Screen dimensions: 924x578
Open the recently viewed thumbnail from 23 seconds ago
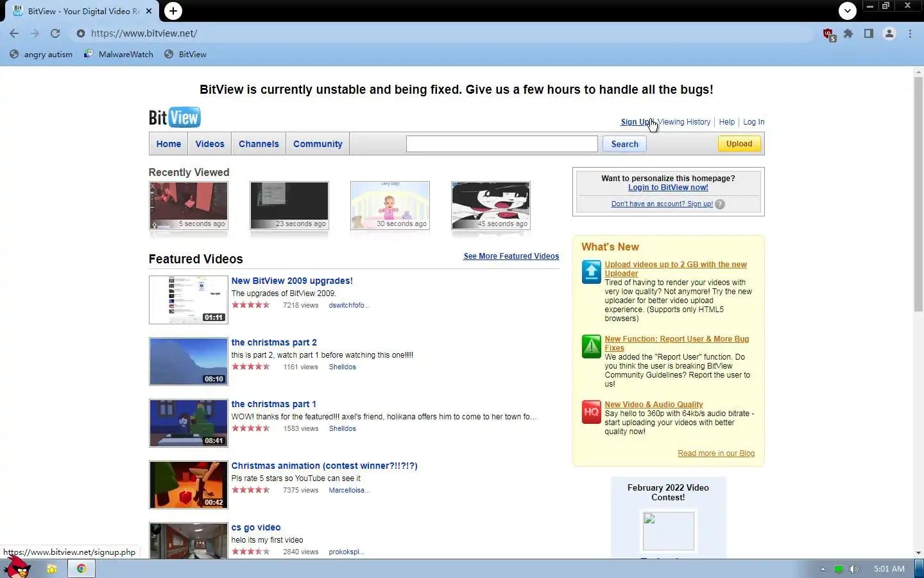tap(289, 206)
